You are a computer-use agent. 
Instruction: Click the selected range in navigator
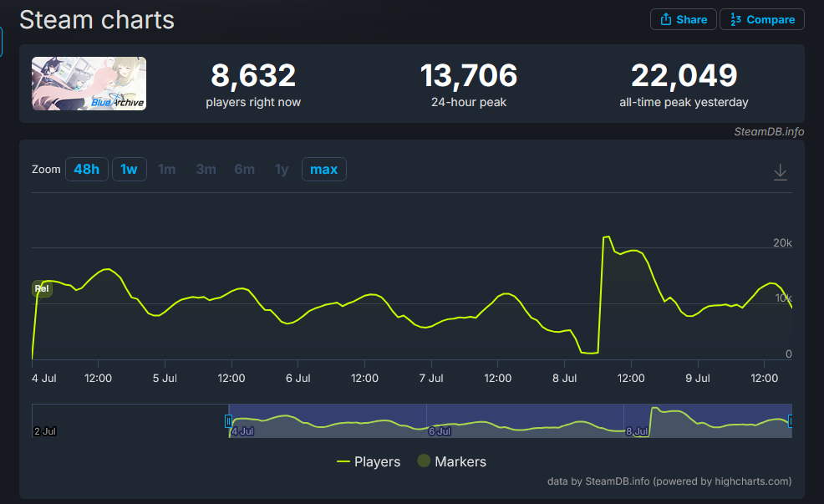510,420
